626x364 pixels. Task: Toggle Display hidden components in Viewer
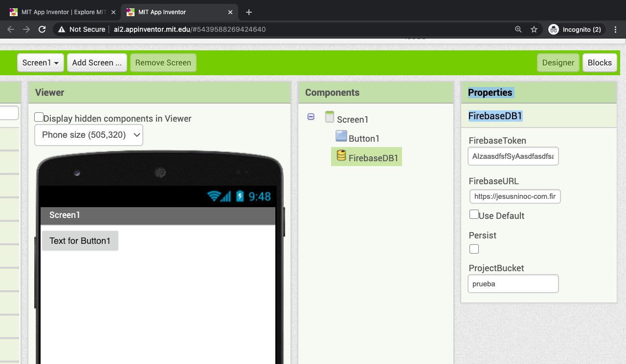(39, 117)
